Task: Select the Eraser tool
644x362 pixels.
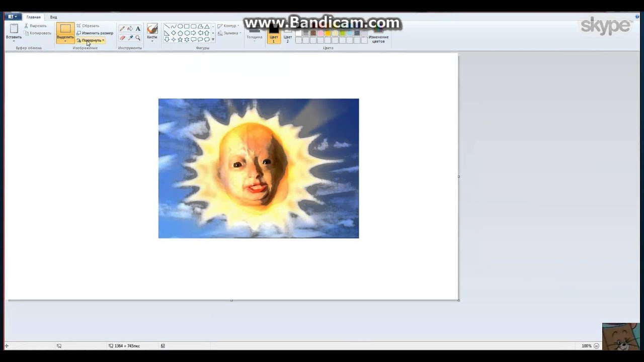Action: 122,38
